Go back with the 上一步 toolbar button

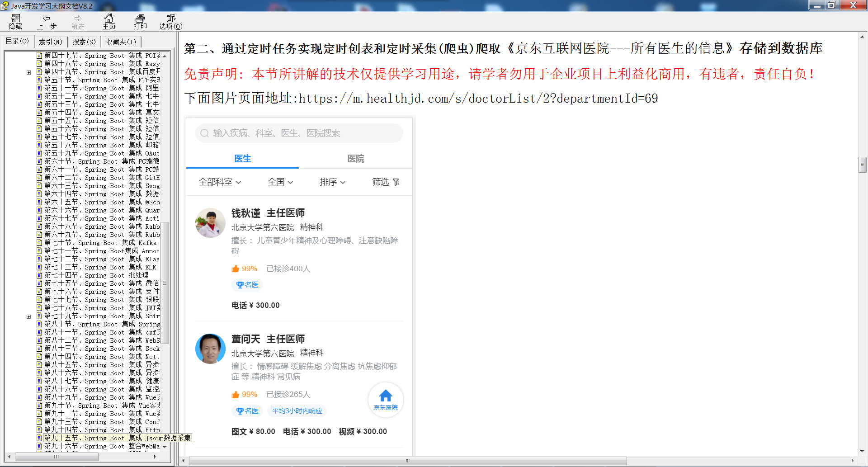point(47,22)
